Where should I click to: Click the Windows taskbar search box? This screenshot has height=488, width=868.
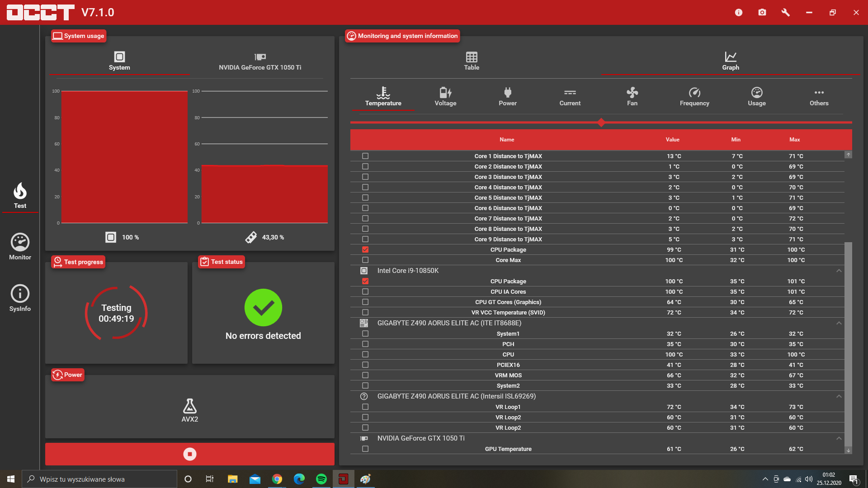pyautogui.click(x=99, y=479)
